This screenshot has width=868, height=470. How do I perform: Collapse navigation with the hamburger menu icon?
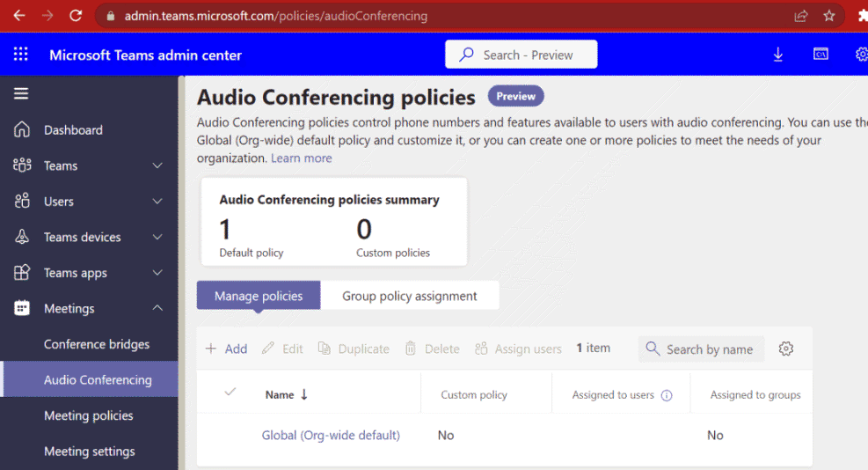(x=21, y=93)
